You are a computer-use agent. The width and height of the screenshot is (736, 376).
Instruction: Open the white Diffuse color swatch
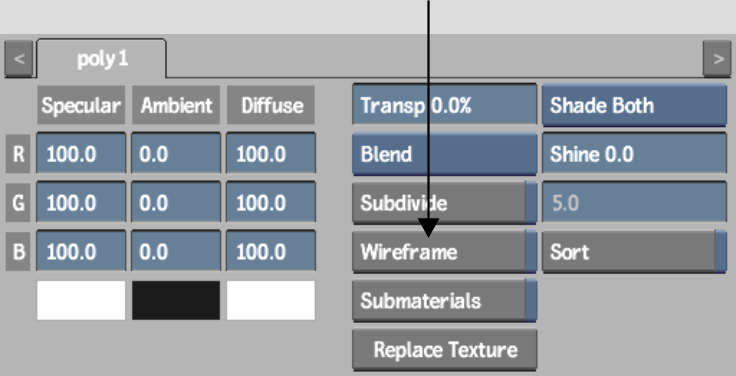(x=271, y=300)
